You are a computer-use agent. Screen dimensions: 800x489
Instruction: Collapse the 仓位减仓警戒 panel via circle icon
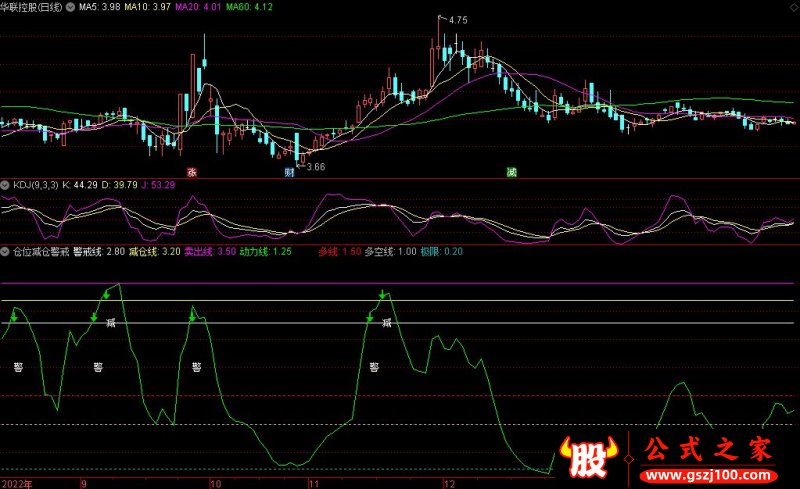click(x=5, y=252)
